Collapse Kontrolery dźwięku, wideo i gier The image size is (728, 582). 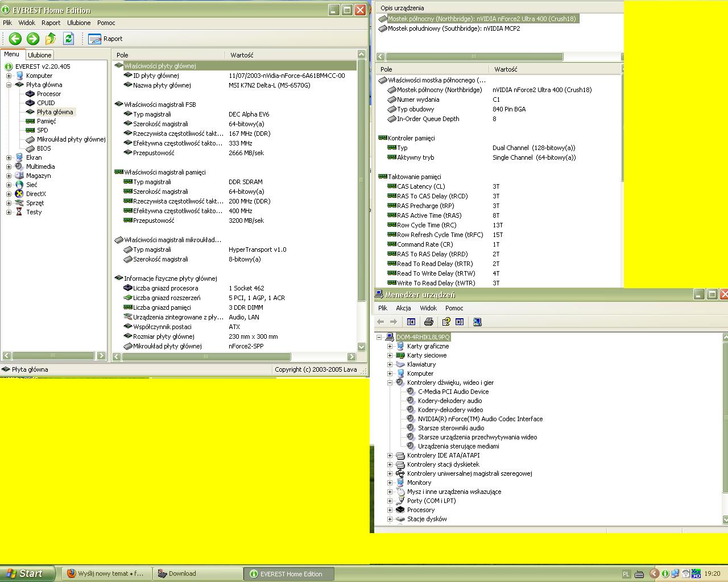coord(390,383)
